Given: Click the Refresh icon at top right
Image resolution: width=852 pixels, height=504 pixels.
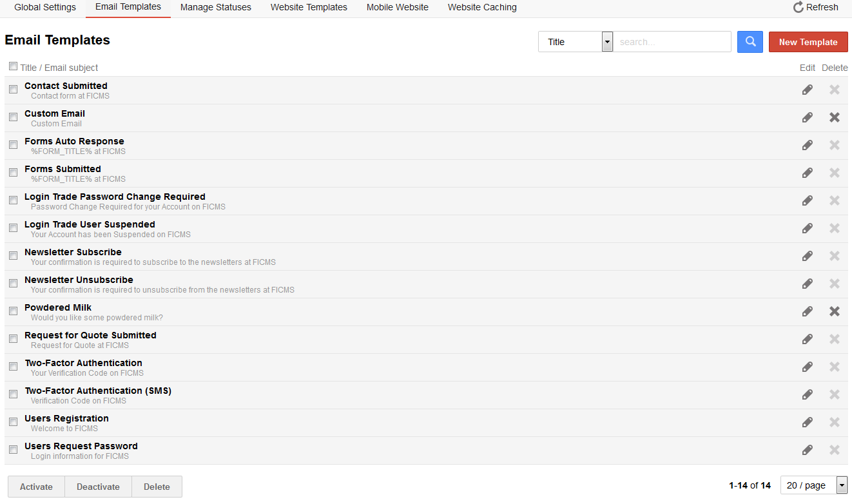Looking at the screenshot, I should 799,7.
